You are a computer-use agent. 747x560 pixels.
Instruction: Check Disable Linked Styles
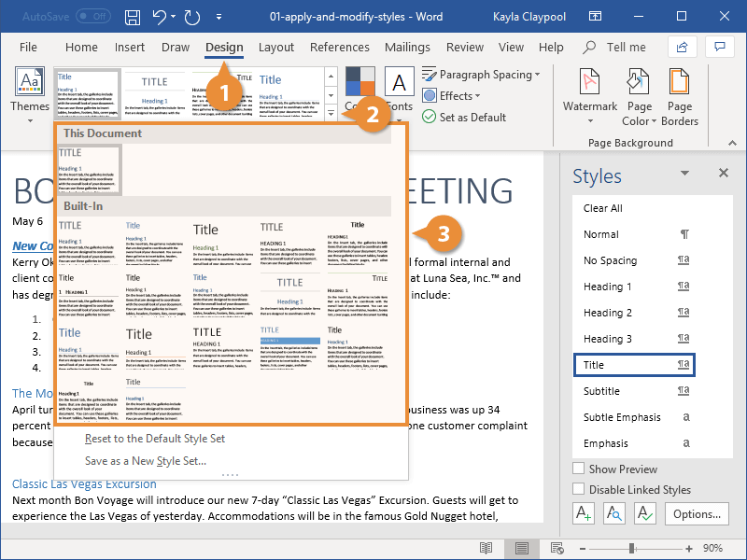click(578, 489)
